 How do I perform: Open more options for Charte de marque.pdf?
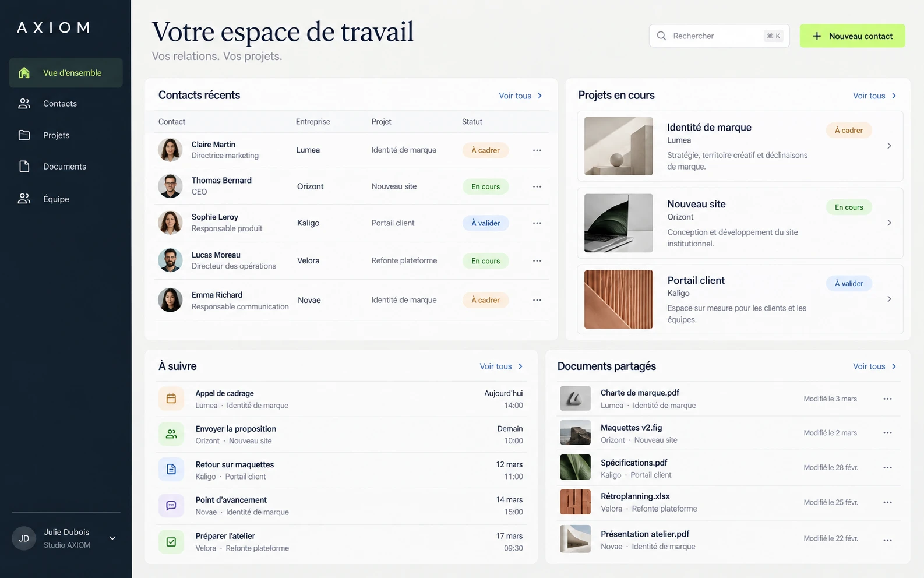(887, 399)
